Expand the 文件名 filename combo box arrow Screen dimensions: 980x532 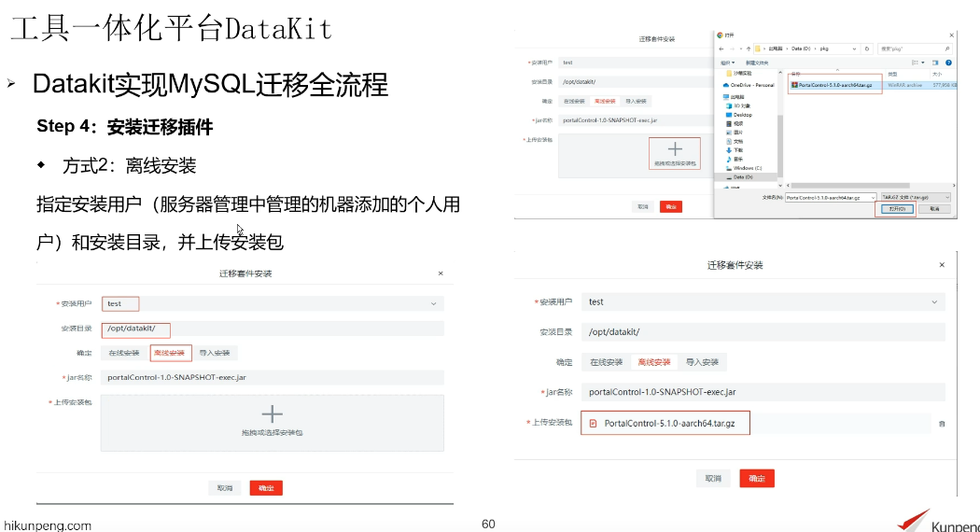(873, 198)
